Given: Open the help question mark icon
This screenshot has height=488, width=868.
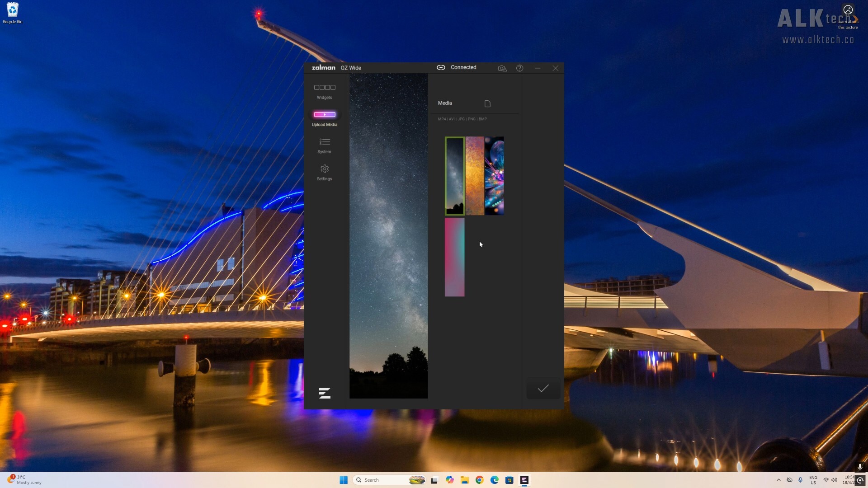Looking at the screenshot, I should coord(520,68).
